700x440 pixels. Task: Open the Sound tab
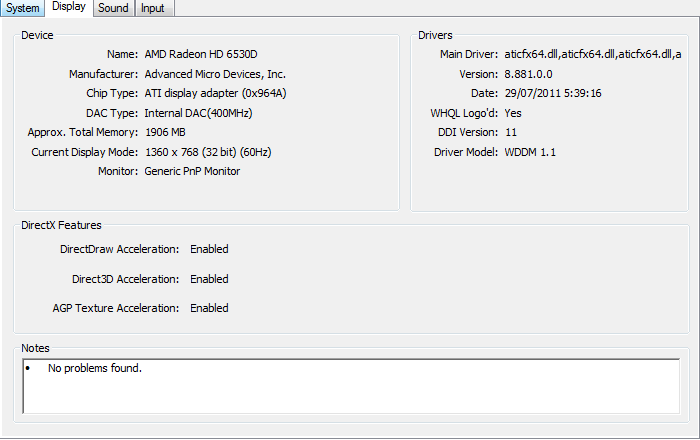pyautogui.click(x=113, y=8)
